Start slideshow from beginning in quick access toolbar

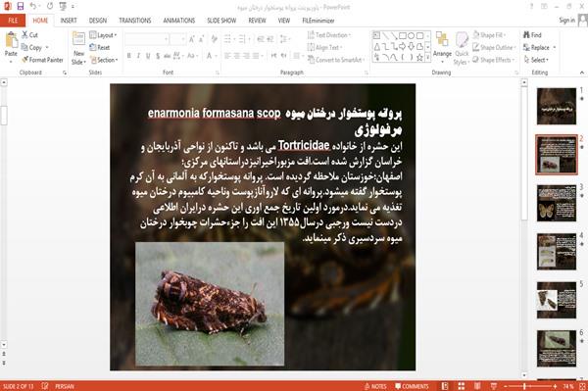point(63,6)
